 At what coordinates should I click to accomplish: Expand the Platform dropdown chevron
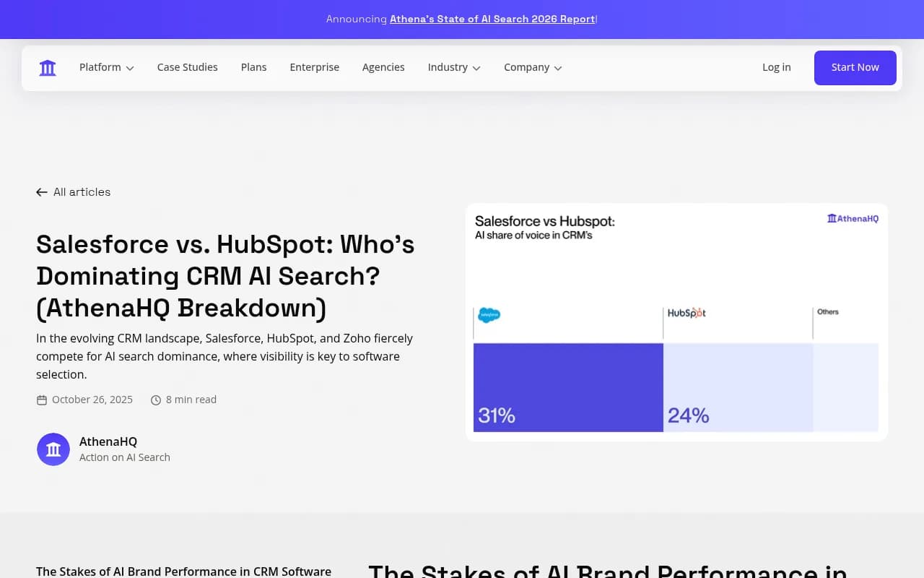(130, 68)
